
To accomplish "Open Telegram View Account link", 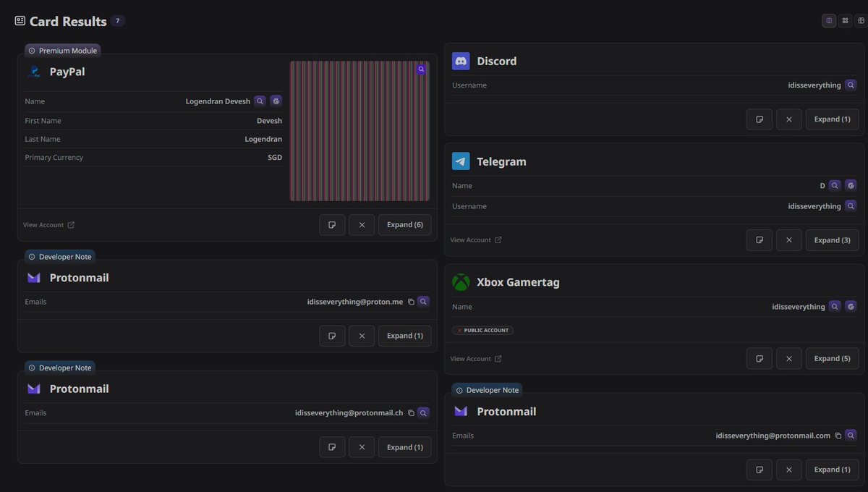I will (476, 239).
